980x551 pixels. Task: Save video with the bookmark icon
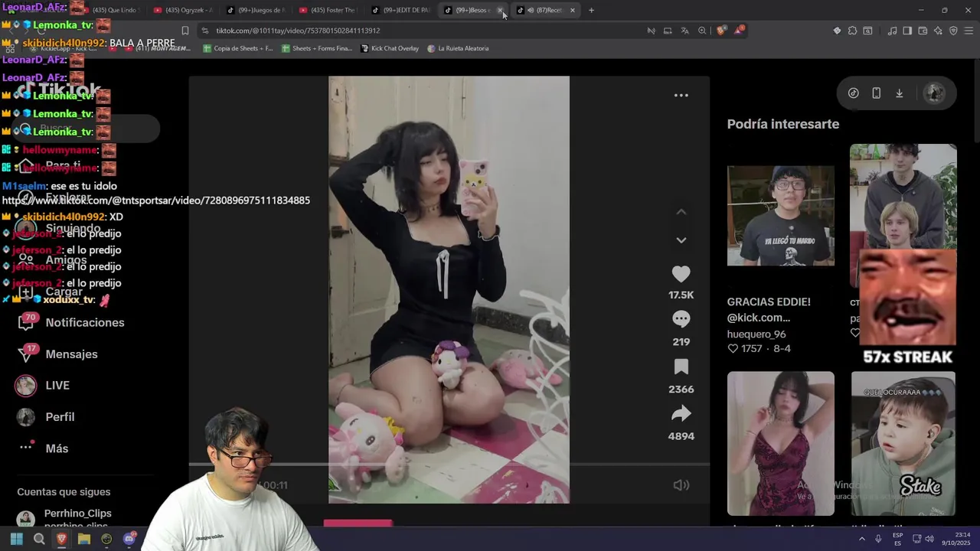[x=681, y=367]
